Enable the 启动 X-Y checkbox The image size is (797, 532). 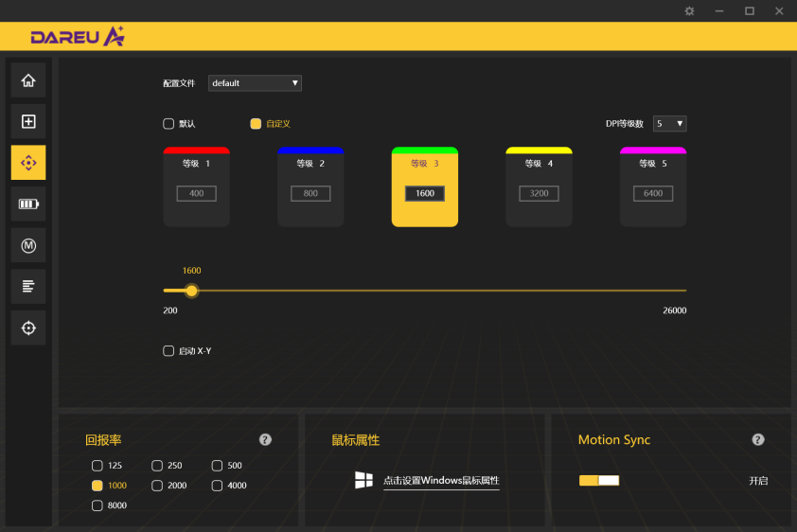[x=168, y=350]
